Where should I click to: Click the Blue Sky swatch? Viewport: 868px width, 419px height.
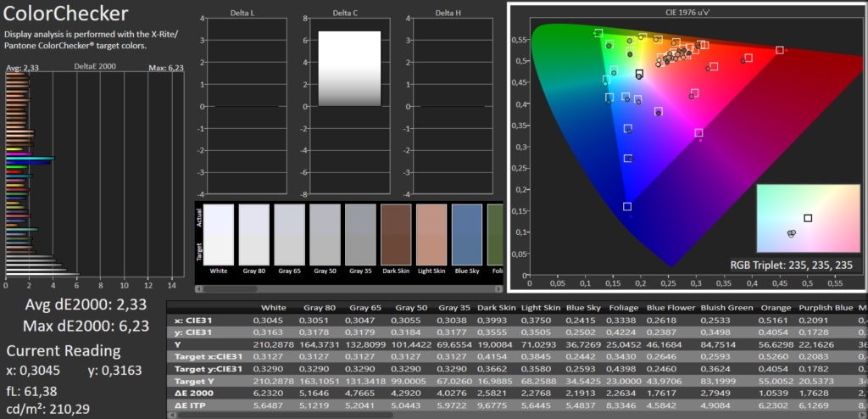point(467,236)
